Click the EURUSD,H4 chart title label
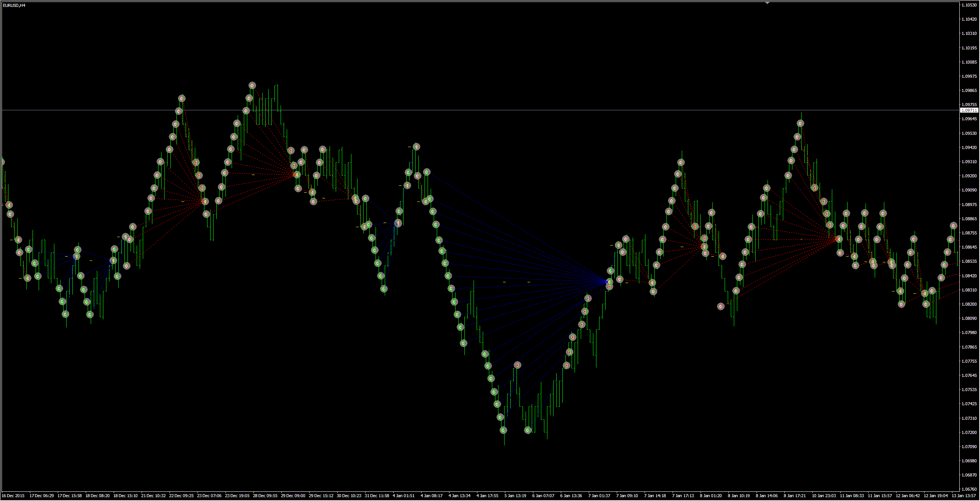Viewport: 980px width, 501px height. click(14, 5)
